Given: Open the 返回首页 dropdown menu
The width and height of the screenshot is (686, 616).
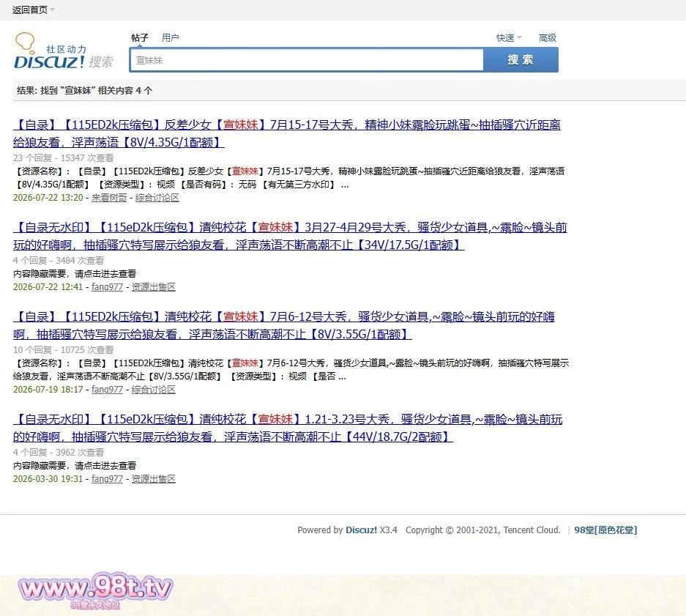Looking at the screenshot, I should [x=33, y=10].
